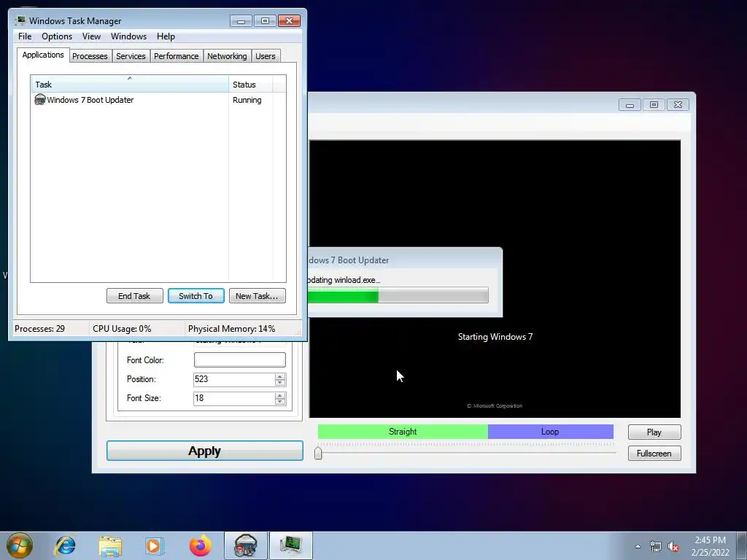Close the Boot Updater main window
Screen dimensions: 747x560
(x=678, y=105)
